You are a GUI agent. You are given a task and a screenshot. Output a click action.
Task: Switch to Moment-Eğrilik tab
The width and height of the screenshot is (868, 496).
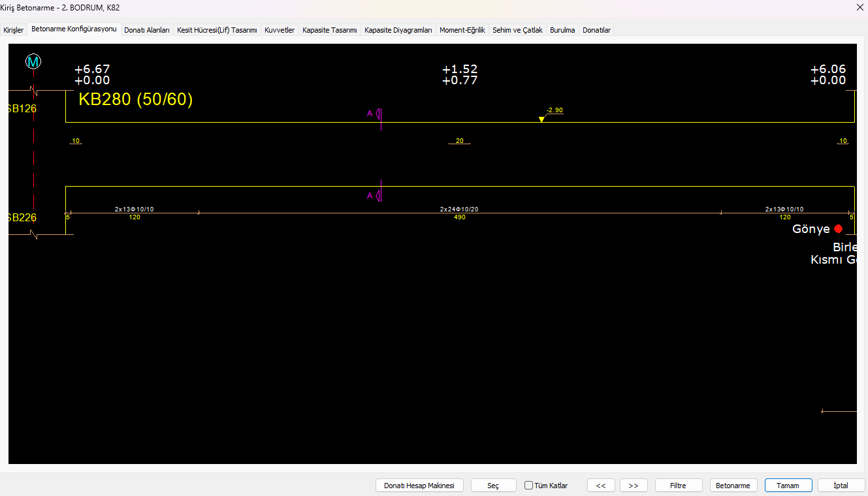462,30
